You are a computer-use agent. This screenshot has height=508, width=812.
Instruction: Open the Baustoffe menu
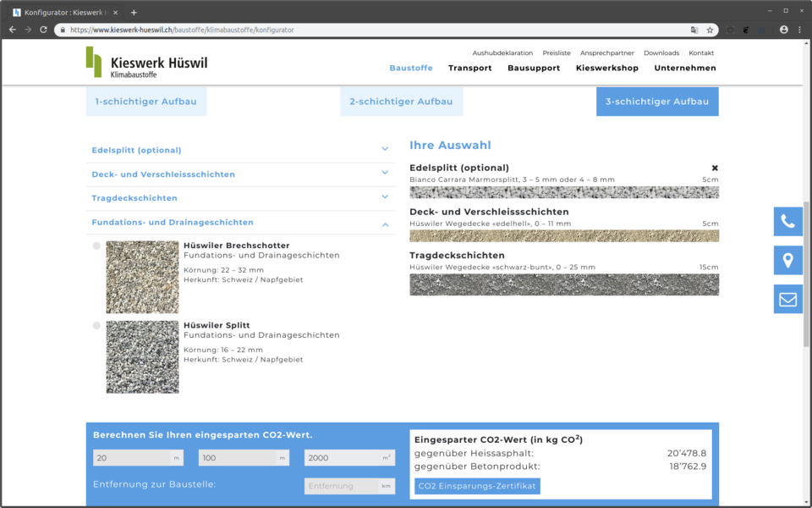[411, 68]
